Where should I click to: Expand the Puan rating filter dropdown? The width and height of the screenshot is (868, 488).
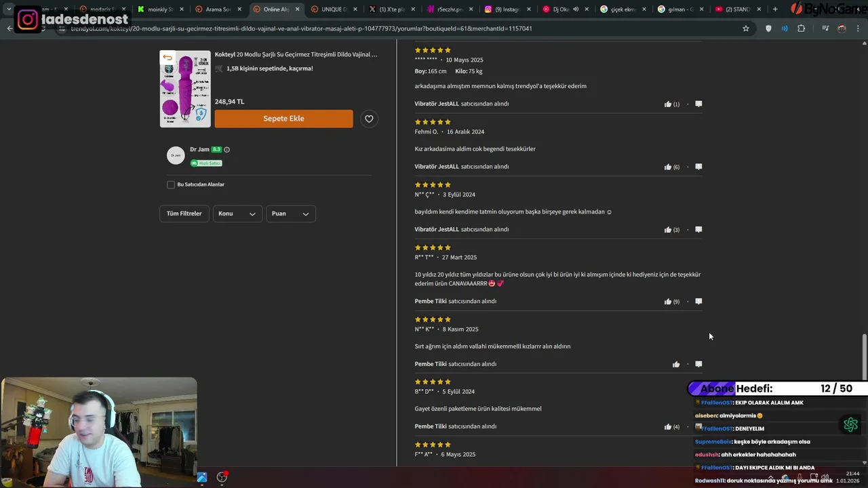(x=290, y=213)
